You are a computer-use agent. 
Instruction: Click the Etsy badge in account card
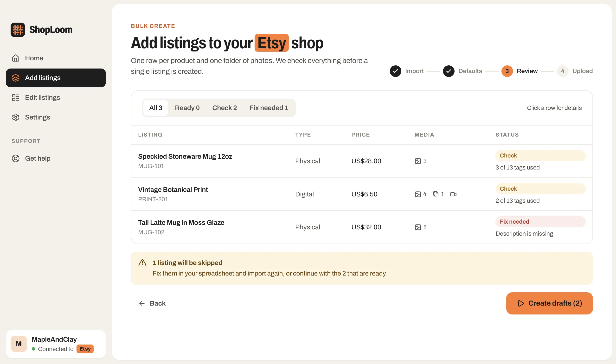click(x=85, y=349)
